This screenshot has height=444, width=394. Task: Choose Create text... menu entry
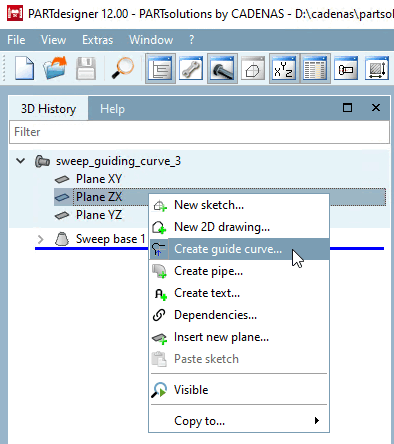(239, 293)
